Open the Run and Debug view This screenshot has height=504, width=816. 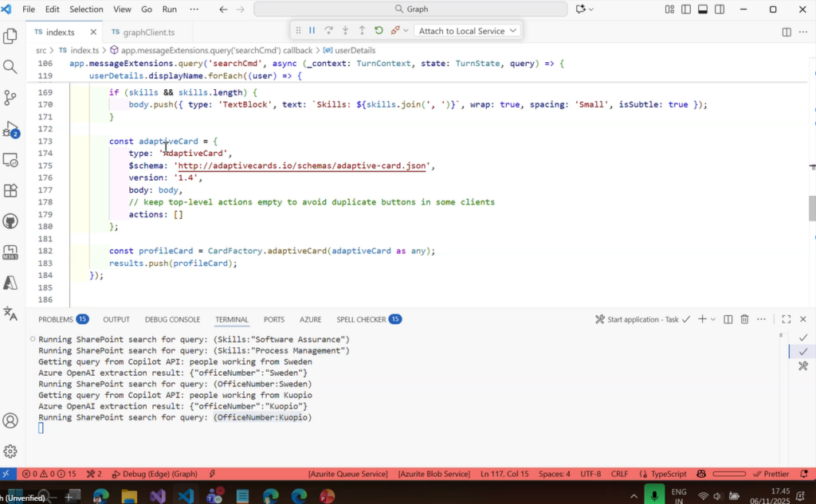[10, 129]
